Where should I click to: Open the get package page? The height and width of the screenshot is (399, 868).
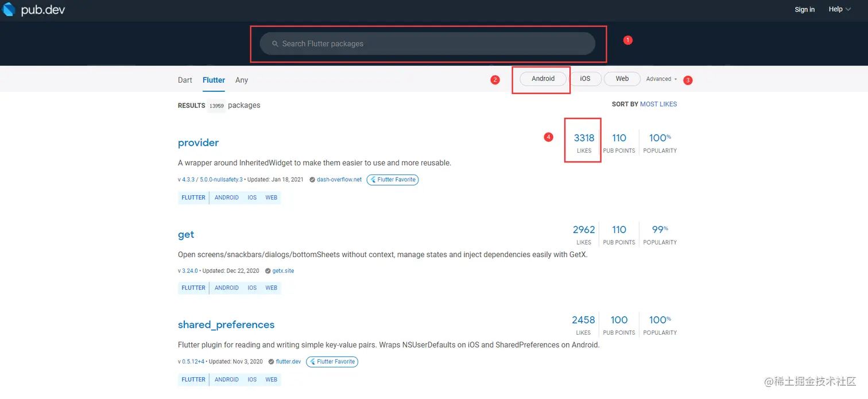tap(186, 234)
